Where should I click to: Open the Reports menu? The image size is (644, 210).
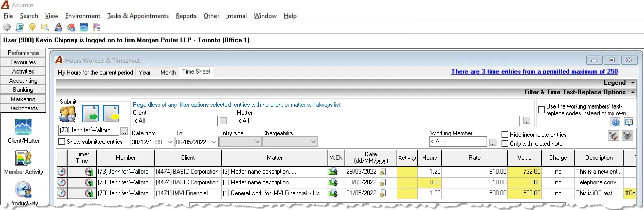pyautogui.click(x=186, y=16)
